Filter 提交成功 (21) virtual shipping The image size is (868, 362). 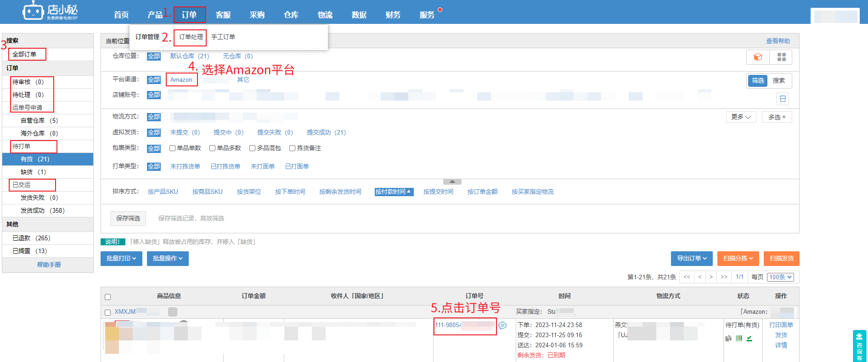pos(326,133)
